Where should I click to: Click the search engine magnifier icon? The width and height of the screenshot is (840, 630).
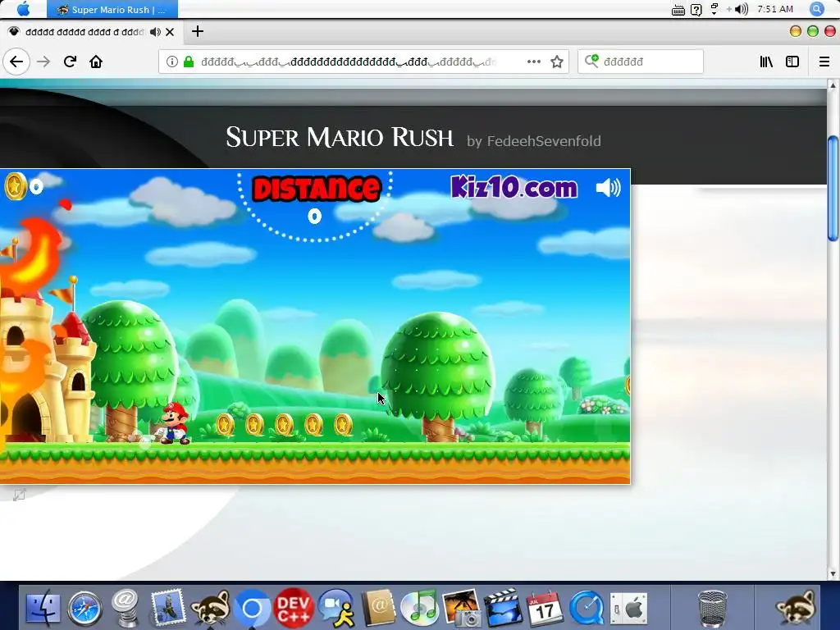591,61
